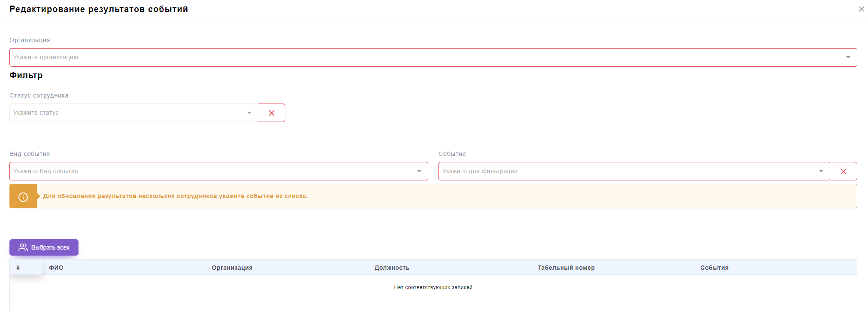
Task: Close the event results editing dialog
Action: click(861, 9)
